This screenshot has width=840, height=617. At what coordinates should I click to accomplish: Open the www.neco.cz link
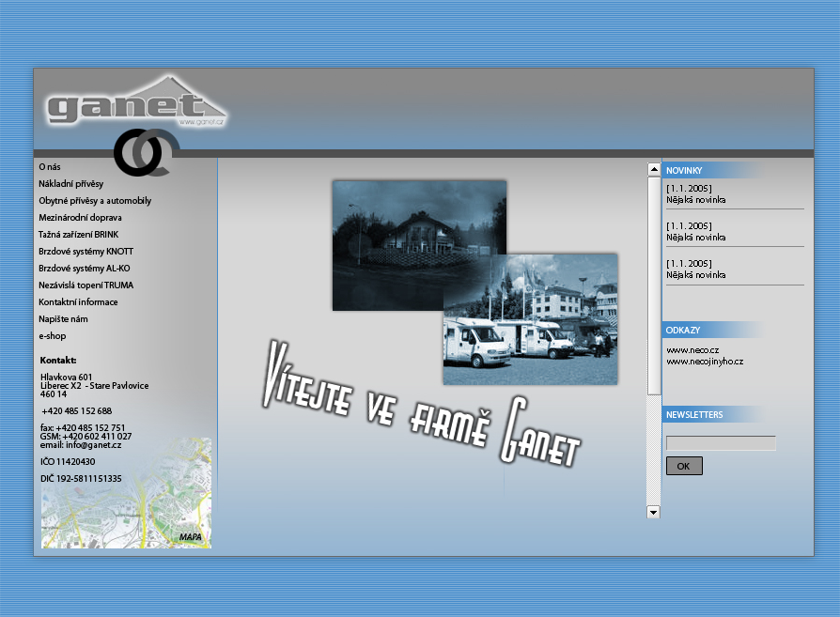coord(692,349)
